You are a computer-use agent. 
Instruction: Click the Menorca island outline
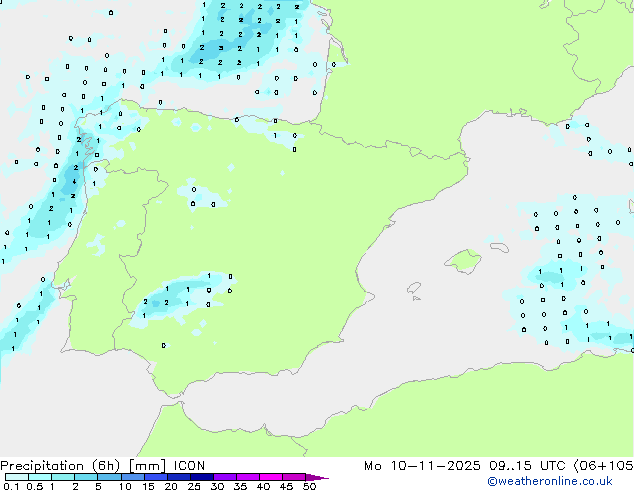tap(499, 247)
